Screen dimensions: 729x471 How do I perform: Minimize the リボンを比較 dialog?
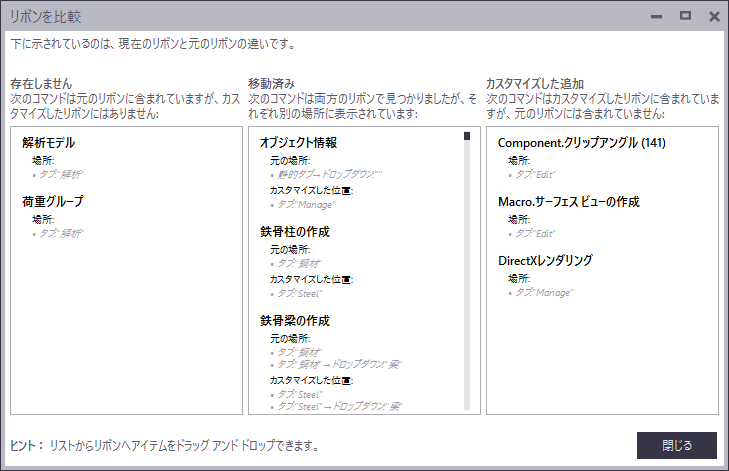pyautogui.click(x=656, y=17)
